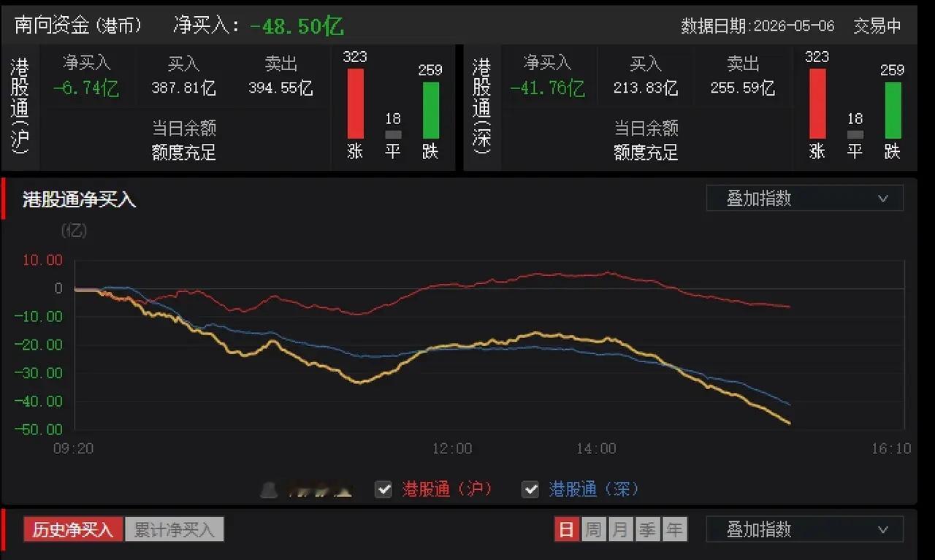Select the 年 period button
935x560 pixels.
tap(674, 529)
